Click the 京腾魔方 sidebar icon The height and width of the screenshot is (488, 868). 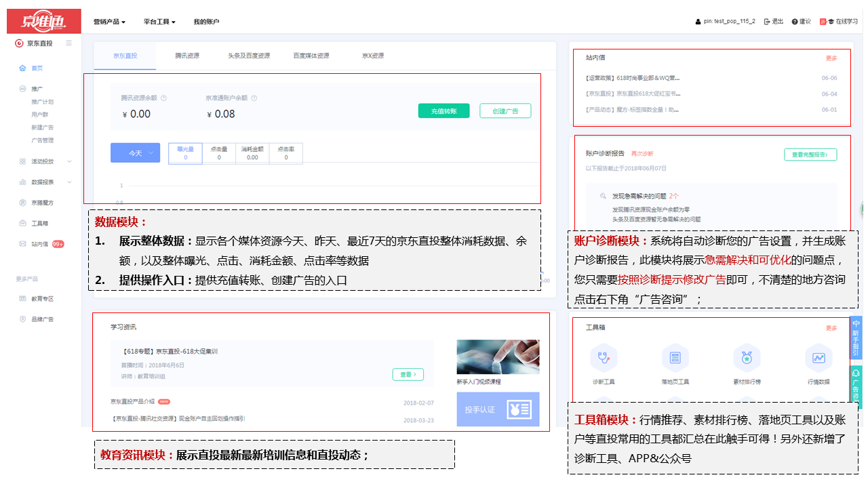[x=23, y=203]
